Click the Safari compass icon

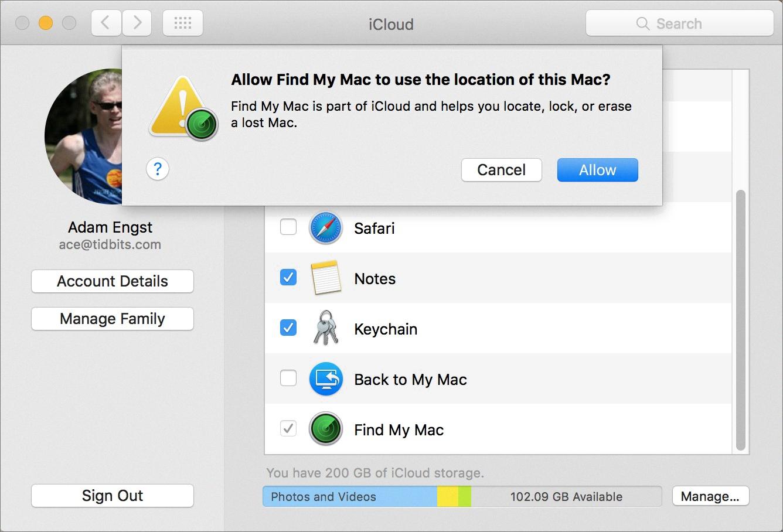[325, 228]
